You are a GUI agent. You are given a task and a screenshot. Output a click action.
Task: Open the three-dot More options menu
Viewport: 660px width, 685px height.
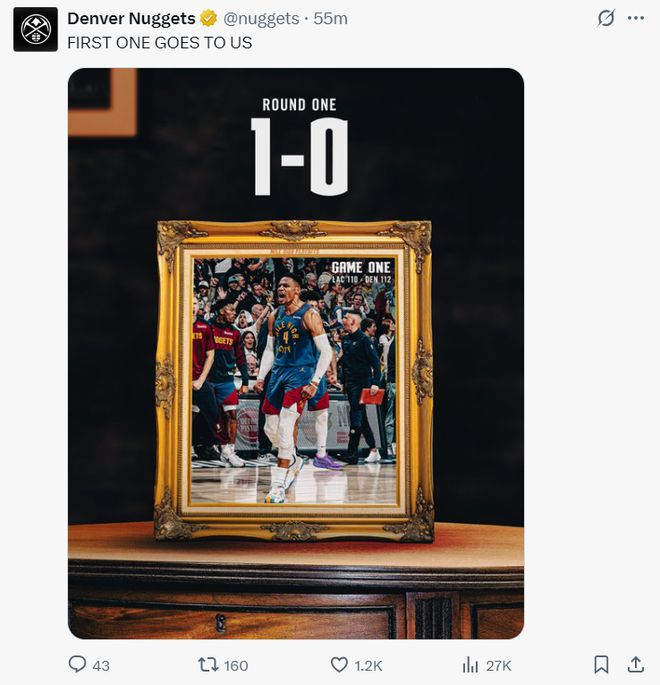(x=636, y=18)
